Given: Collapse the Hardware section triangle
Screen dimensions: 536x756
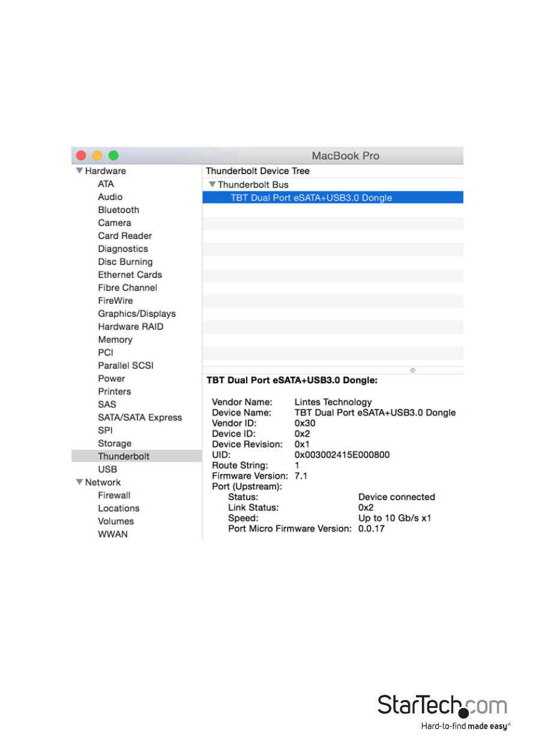Looking at the screenshot, I should [x=79, y=171].
